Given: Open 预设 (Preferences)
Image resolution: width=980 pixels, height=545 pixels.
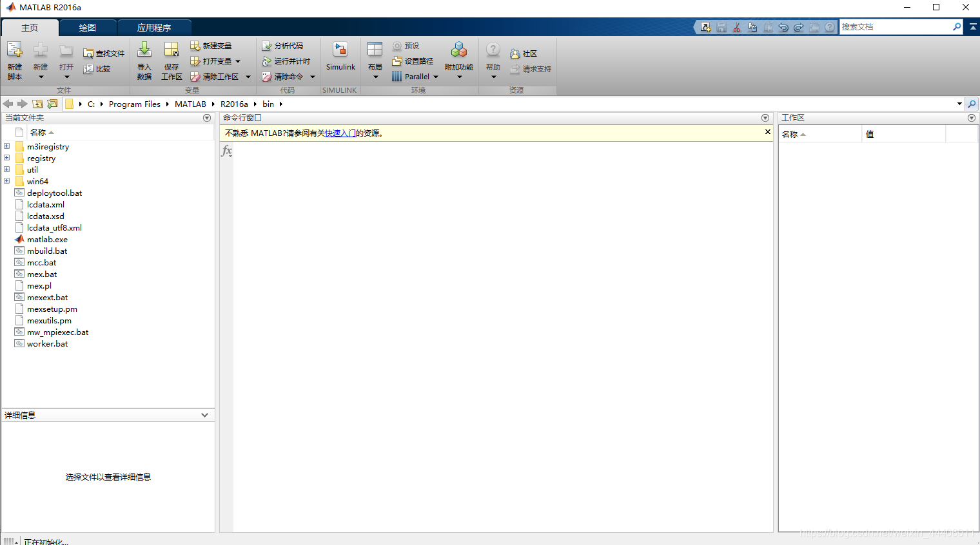Looking at the screenshot, I should click(406, 46).
